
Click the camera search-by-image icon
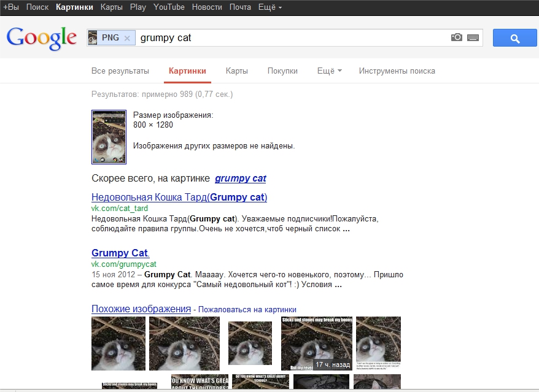[457, 37]
